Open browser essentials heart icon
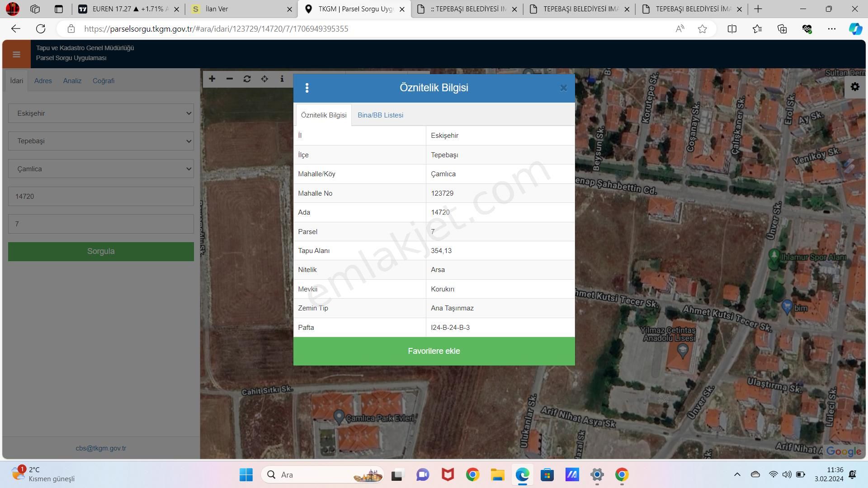 807,29
